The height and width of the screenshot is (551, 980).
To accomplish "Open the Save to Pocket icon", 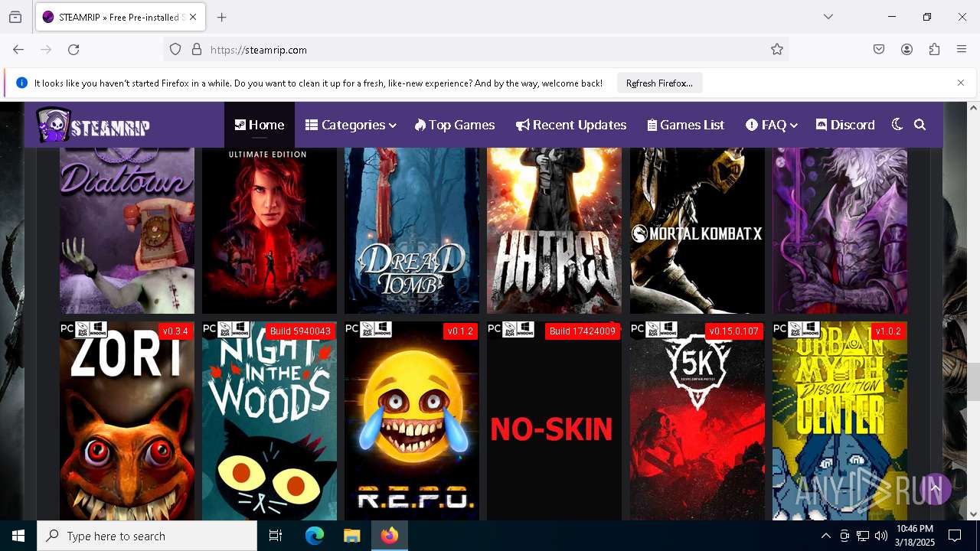I will coord(879,49).
